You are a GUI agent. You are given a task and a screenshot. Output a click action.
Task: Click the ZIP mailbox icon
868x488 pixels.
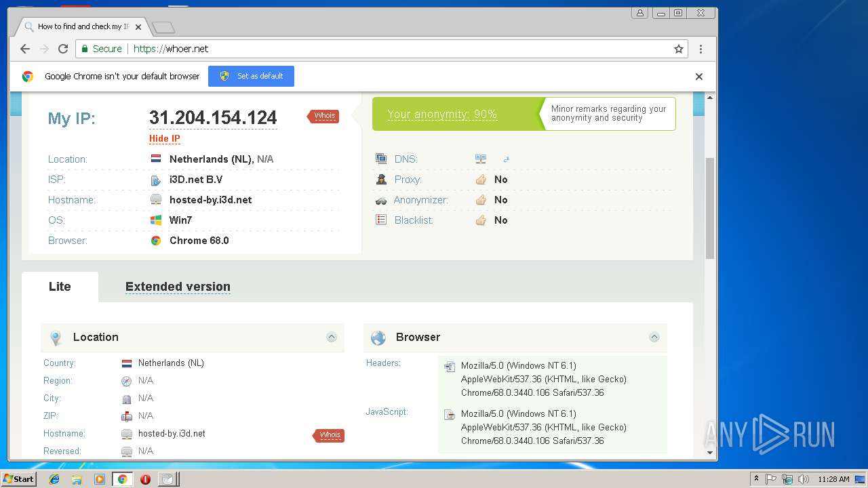(x=126, y=416)
